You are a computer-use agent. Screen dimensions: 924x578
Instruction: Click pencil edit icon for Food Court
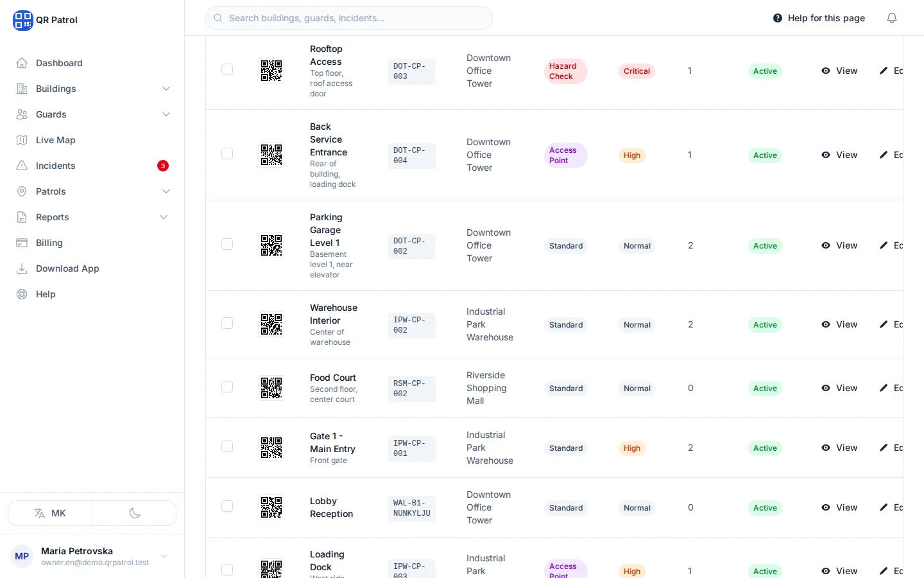pos(884,388)
